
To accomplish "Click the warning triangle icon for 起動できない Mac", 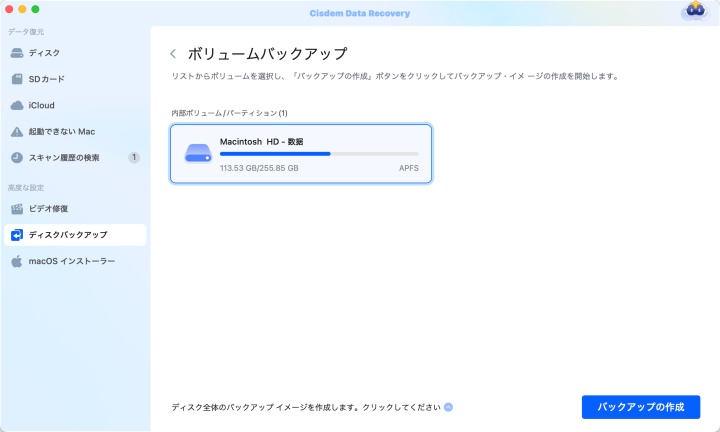I will (x=17, y=132).
